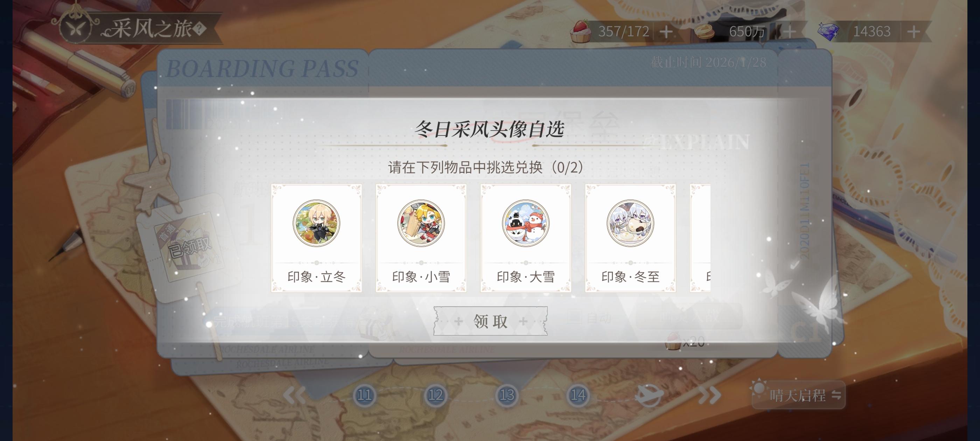This screenshot has height=441, width=980.
Task: Pick the 印象·大雪 snowman avatar
Action: click(525, 223)
